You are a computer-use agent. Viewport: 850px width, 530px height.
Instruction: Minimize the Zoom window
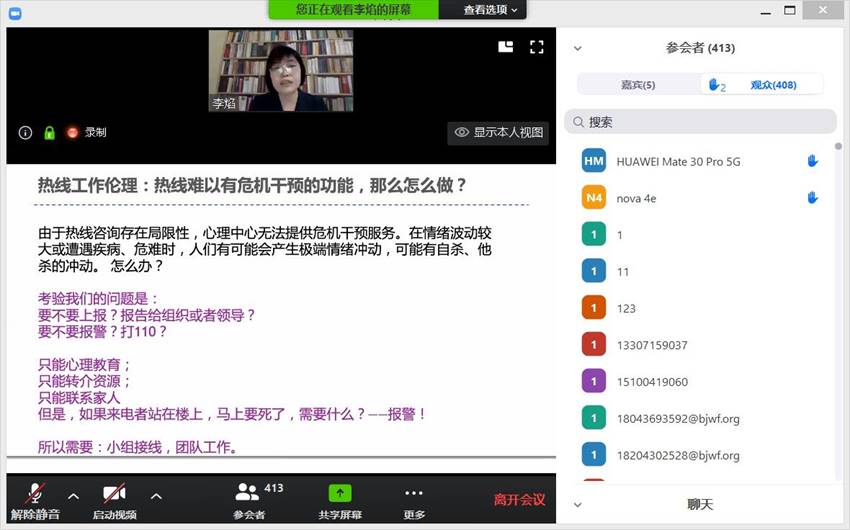(765, 11)
